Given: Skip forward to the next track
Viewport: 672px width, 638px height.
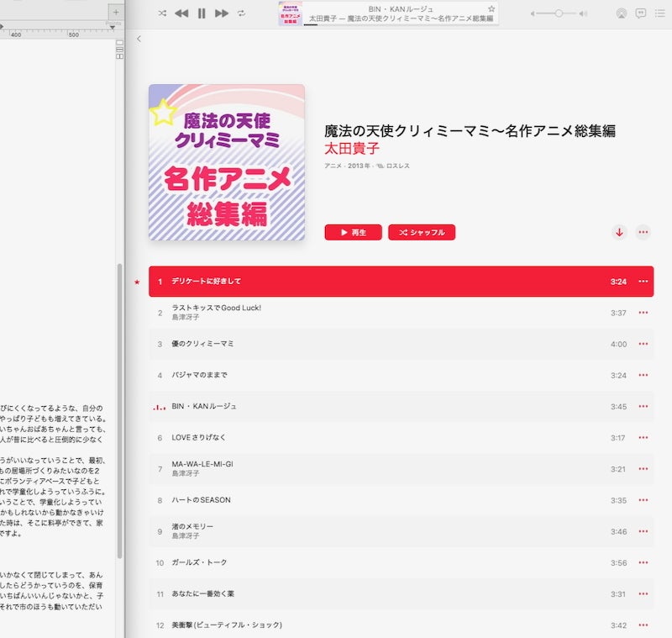Looking at the screenshot, I should coord(222,13).
